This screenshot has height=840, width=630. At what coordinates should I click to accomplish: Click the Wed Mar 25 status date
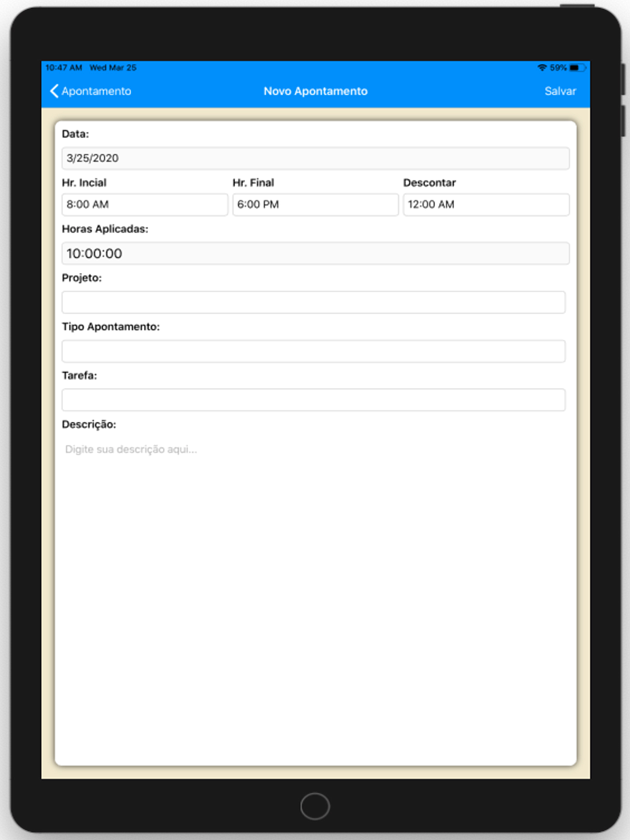click(x=113, y=68)
